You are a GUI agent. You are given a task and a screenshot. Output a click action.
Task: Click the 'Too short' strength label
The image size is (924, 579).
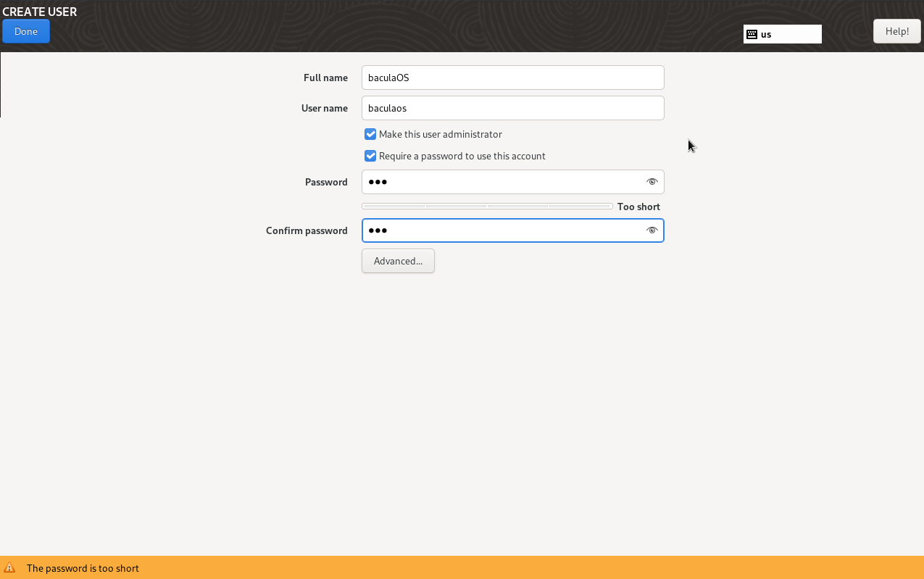pyautogui.click(x=638, y=207)
